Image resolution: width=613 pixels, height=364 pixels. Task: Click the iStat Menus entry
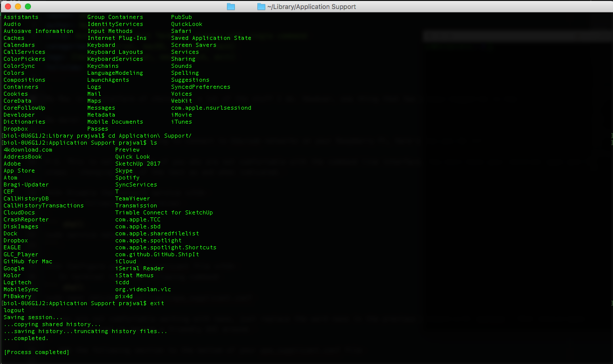134,275
